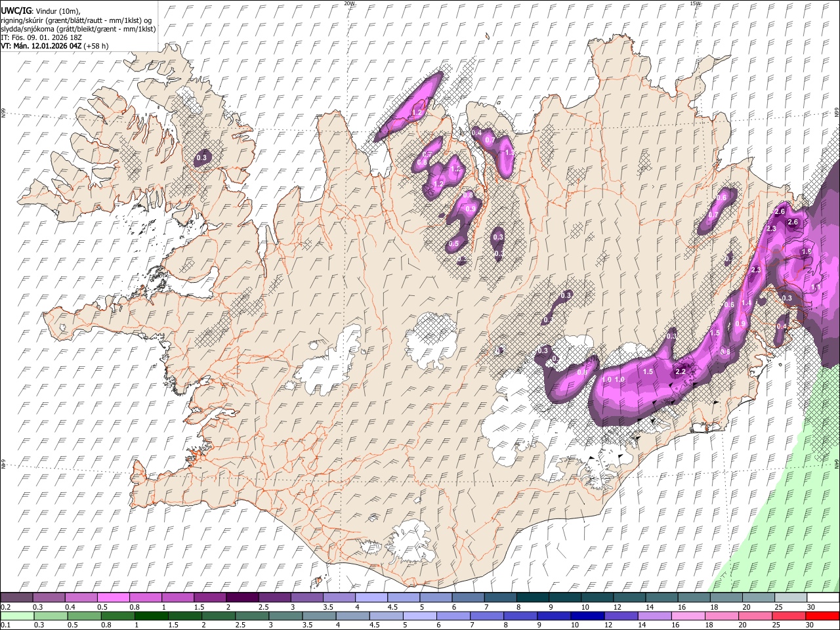Pick the upper-scale swatch between 0.3 and 0.4
The width and height of the screenshot is (840, 630).
[x=49, y=597]
